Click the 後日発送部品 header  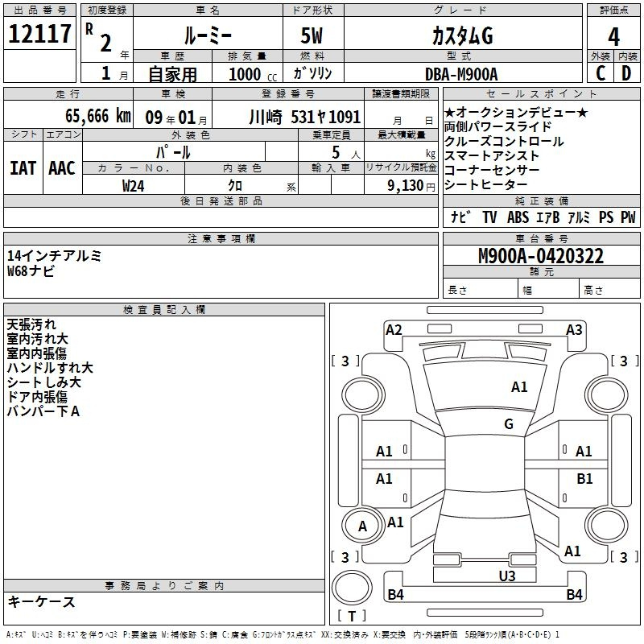tap(221, 200)
